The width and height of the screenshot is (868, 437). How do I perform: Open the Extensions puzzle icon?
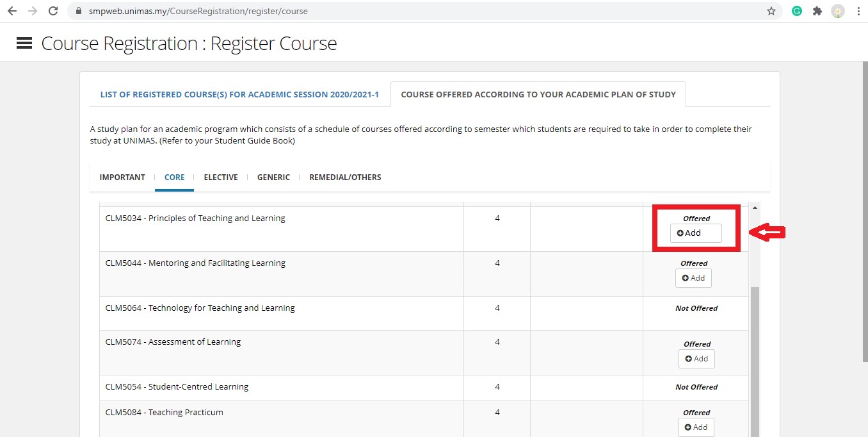[x=817, y=11]
